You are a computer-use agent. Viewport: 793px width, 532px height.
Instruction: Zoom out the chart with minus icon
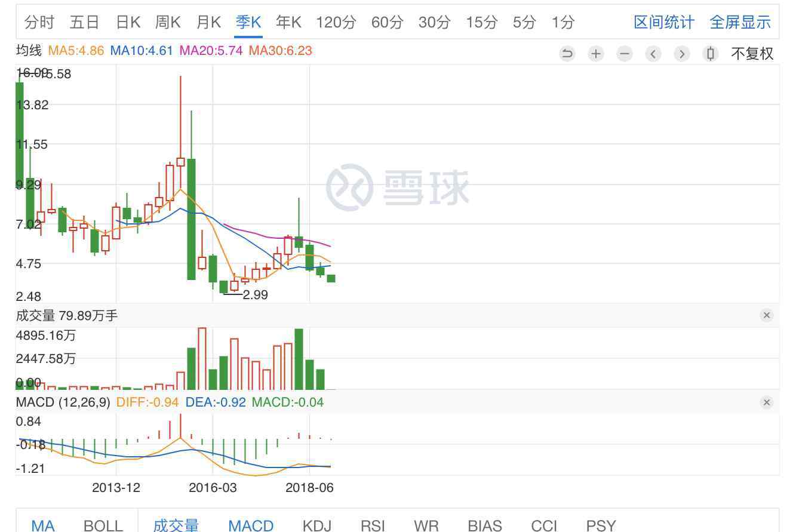coord(624,54)
